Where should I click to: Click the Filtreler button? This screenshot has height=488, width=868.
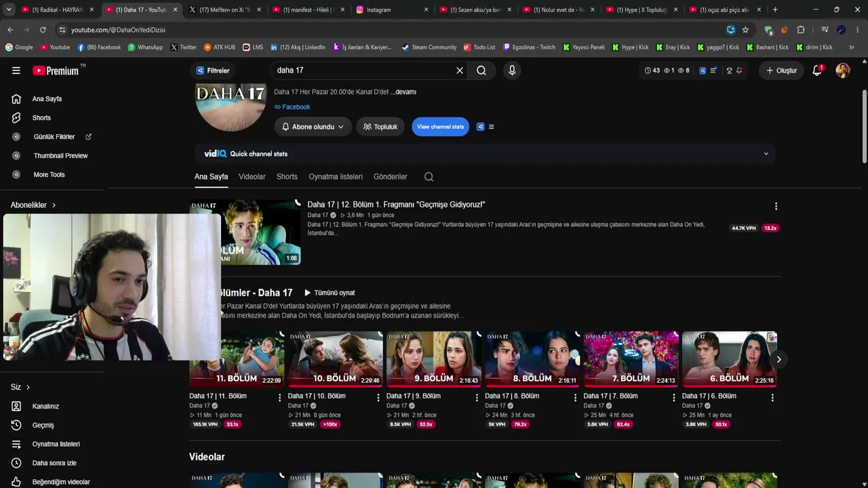click(213, 70)
